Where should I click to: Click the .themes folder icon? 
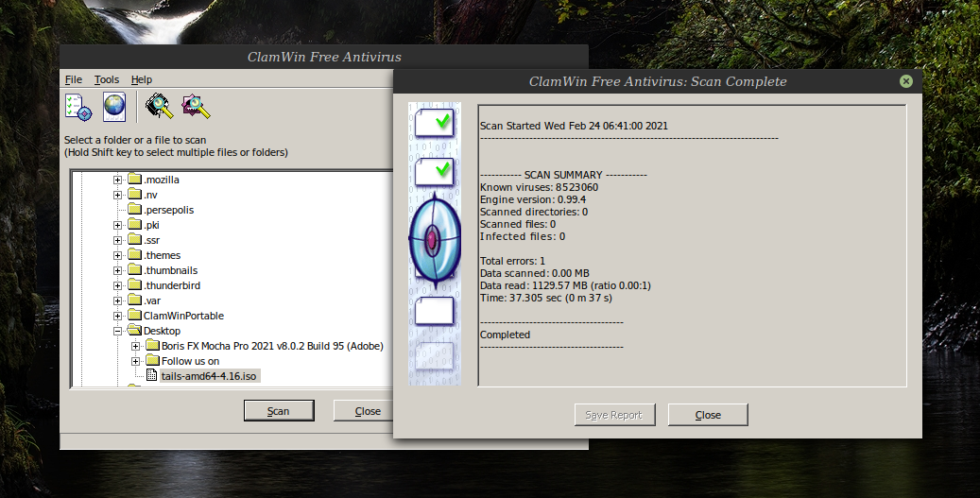click(x=135, y=255)
